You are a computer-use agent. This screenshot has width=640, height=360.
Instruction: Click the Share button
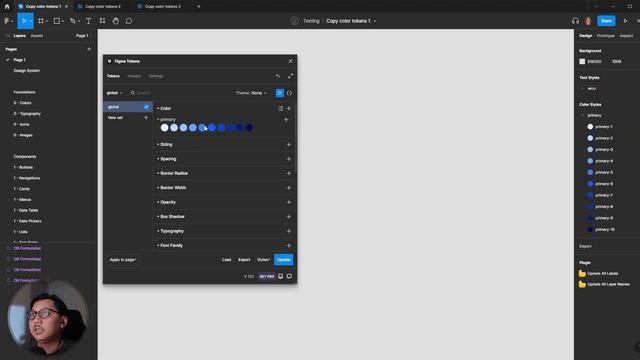606,21
